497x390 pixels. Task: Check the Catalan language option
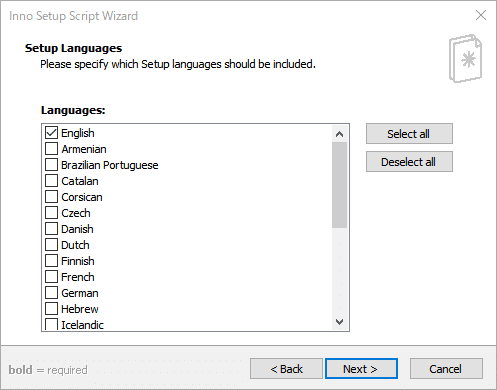point(51,181)
